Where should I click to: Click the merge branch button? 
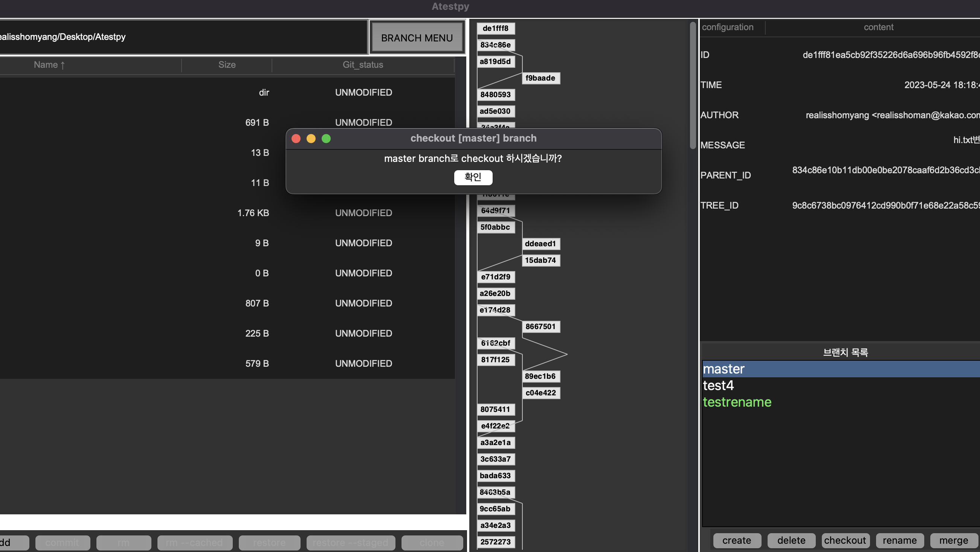953,540
